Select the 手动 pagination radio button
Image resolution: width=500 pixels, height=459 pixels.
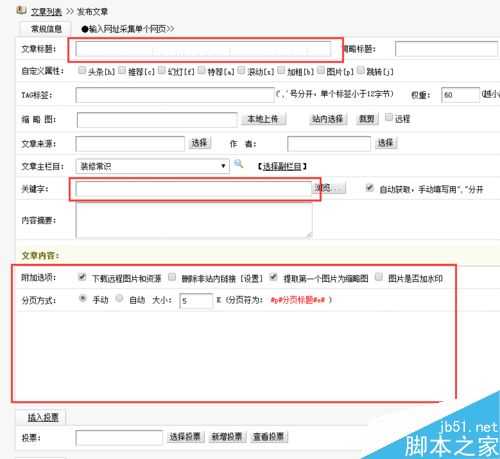tap(83, 298)
